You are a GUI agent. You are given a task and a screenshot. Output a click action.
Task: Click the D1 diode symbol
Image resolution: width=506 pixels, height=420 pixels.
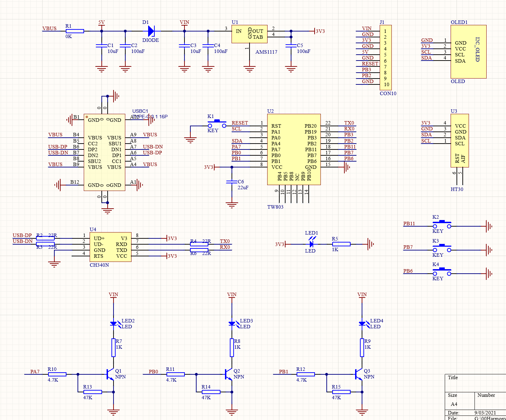tap(151, 31)
